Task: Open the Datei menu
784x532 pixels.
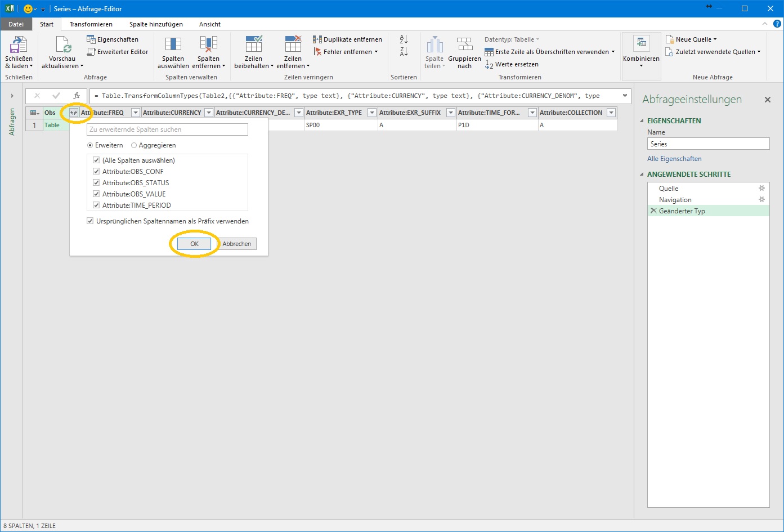Action: (x=16, y=24)
